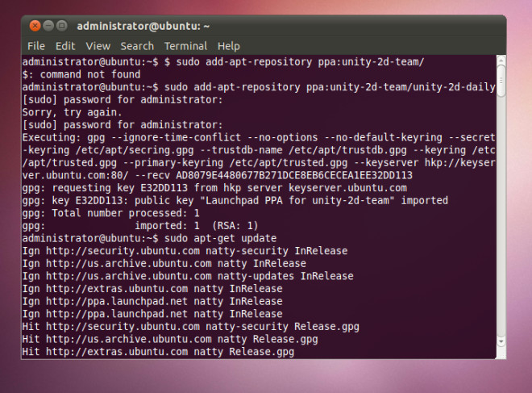
Task: Click the "Sorry, try again." message
Action: [72, 112]
